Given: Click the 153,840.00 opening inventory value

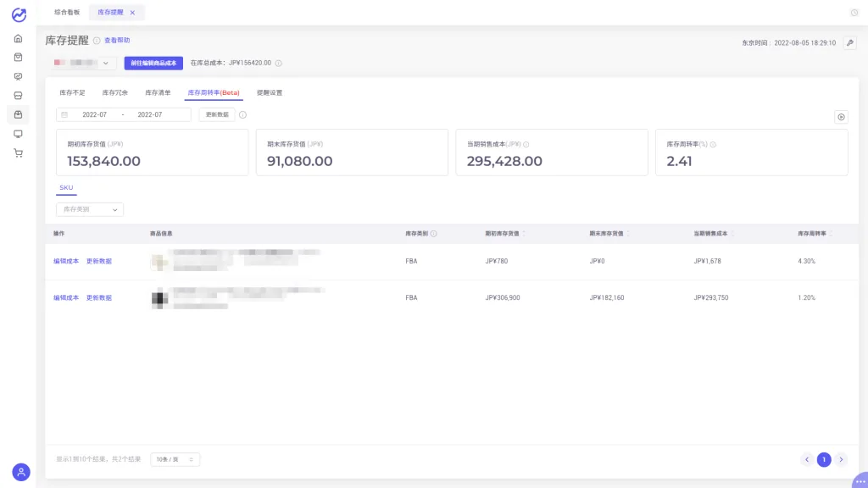Looking at the screenshot, I should [x=103, y=161].
